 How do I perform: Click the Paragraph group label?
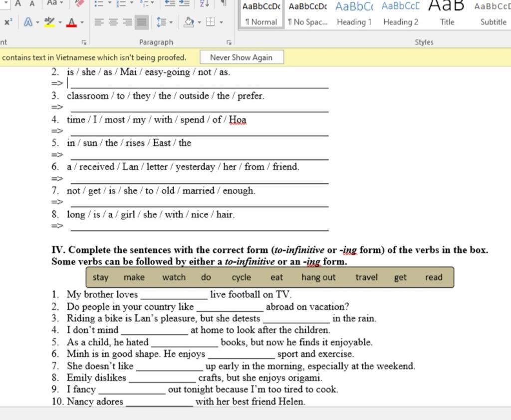point(156,42)
